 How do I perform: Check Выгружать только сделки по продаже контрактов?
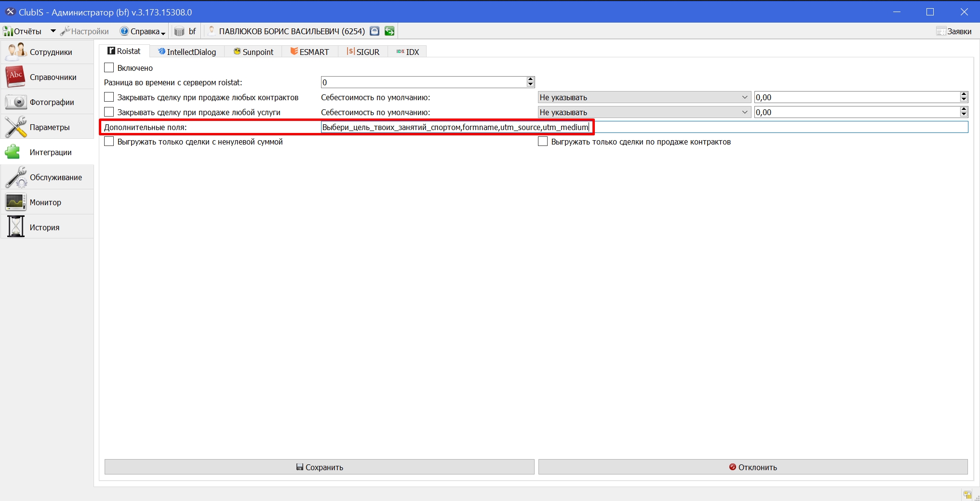point(543,142)
